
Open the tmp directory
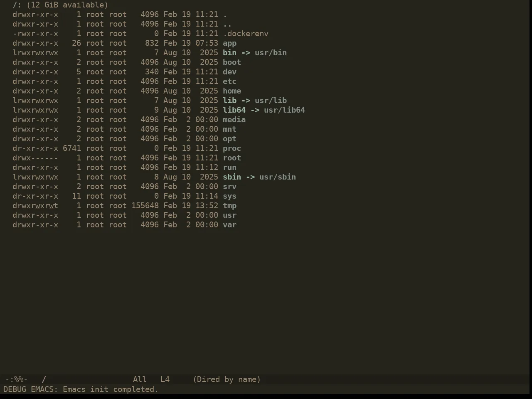click(x=229, y=206)
